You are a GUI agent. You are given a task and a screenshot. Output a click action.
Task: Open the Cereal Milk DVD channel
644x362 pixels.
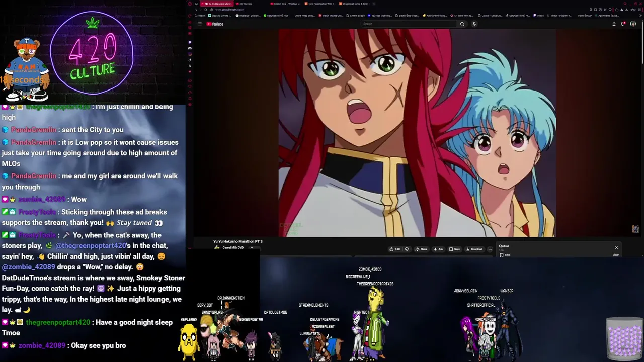(x=232, y=247)
